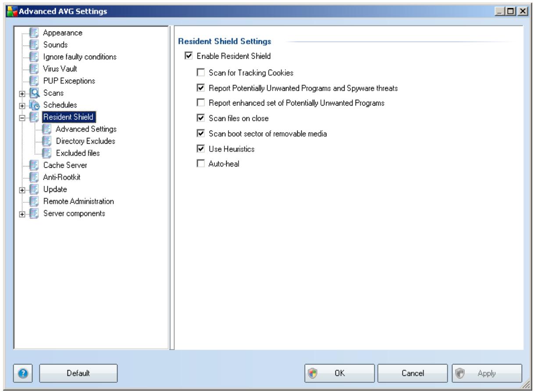Screen dimensions: 534x392
Task: Select the Scans label in tree
Action: pyautogui.click(x=53, y=93)
